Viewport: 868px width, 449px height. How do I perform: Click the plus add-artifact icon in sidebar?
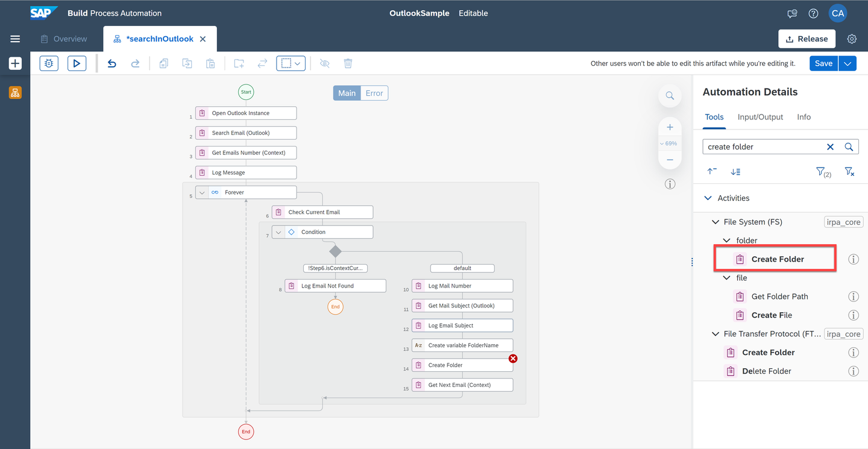pos(15,63)
